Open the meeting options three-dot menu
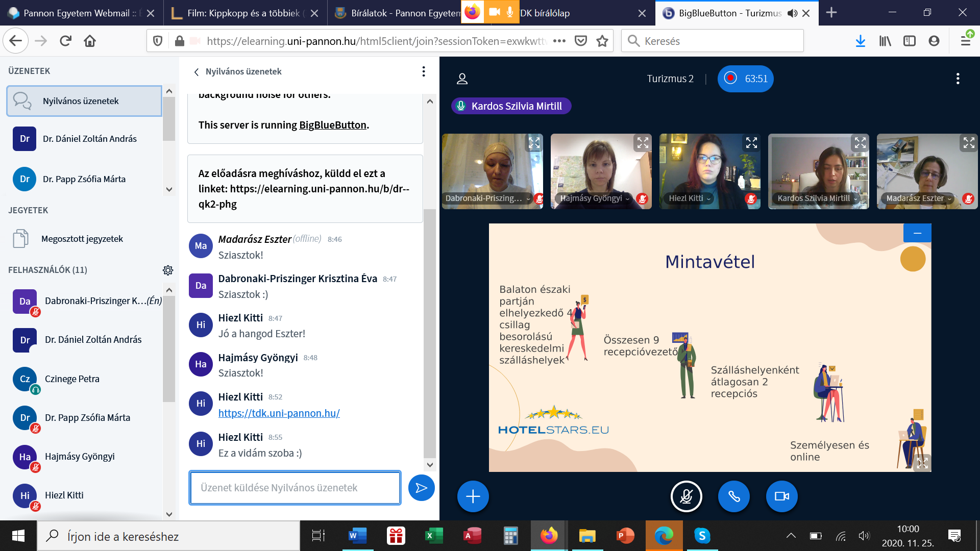Image resolution: width=980 pixels, height=551 pixels. click(958, 79)
